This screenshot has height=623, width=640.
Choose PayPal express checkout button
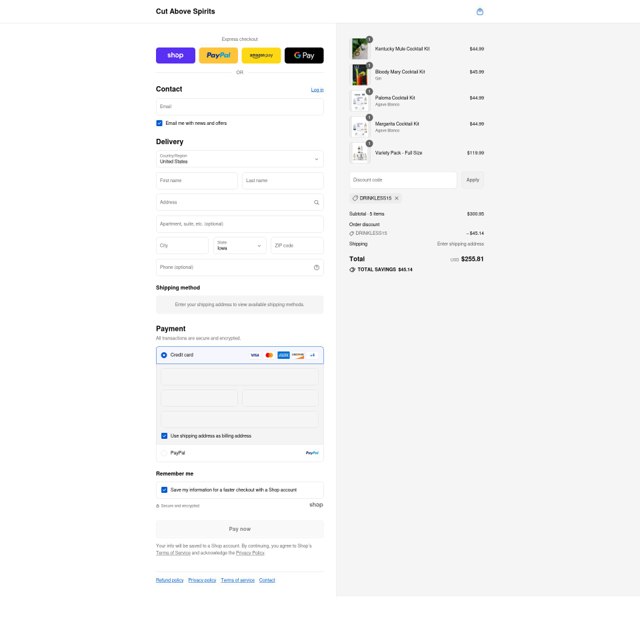pos(218,55)
